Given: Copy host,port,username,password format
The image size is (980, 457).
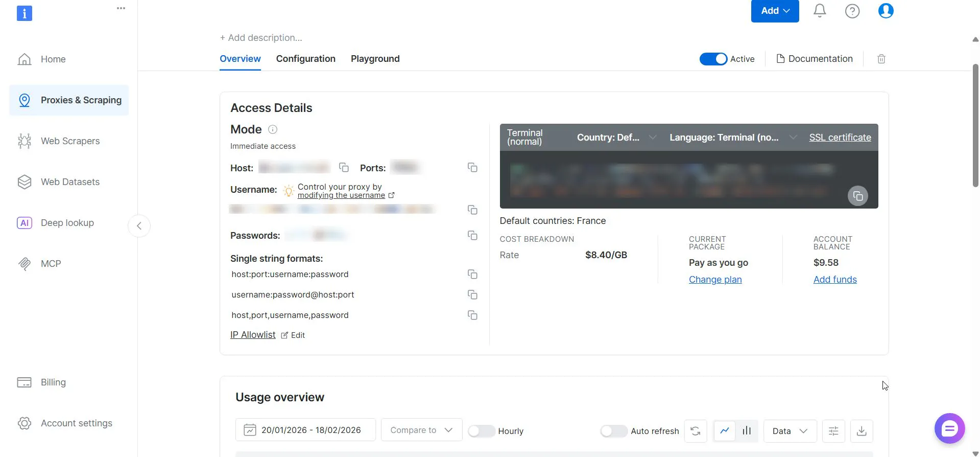Looking at the screenshot, I should pyautogui.click(x=472, y=315).
